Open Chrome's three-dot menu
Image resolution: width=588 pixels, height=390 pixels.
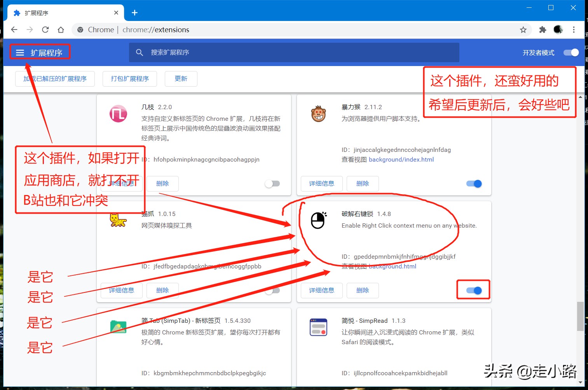pos(574,30)
